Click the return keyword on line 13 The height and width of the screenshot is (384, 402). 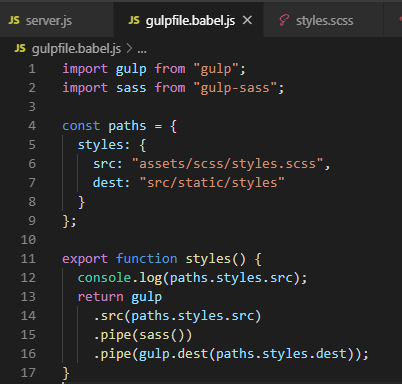click(101, 297)
